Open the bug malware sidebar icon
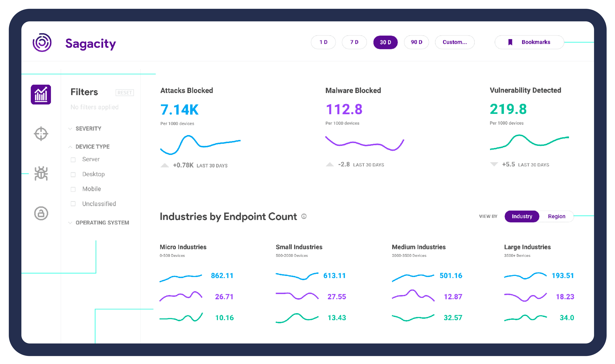The image size is (615, 364). click(41, 173)
